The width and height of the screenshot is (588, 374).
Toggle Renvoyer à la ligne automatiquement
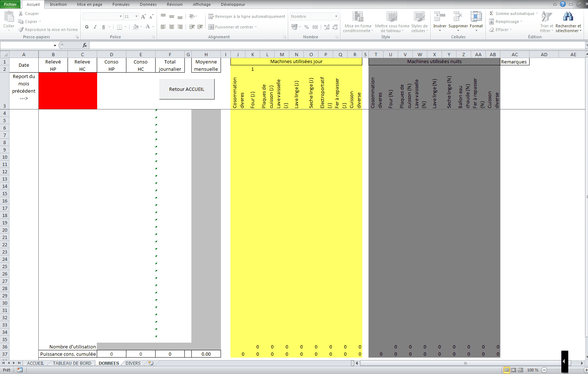point(211,16)
